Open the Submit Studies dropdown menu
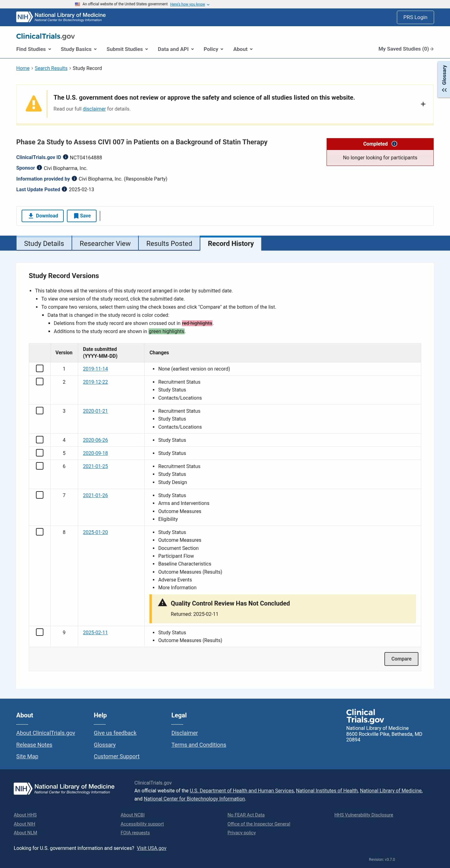The image size is (450, 868). (127, 49)
